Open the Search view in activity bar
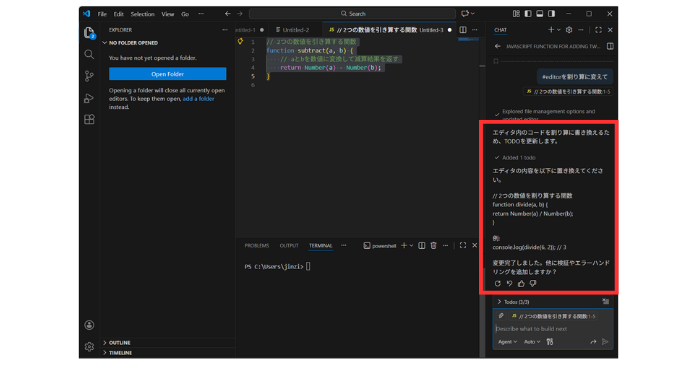The height and width of the screenshot is (365, 698). pyautogui.click(x=89, y=54)
